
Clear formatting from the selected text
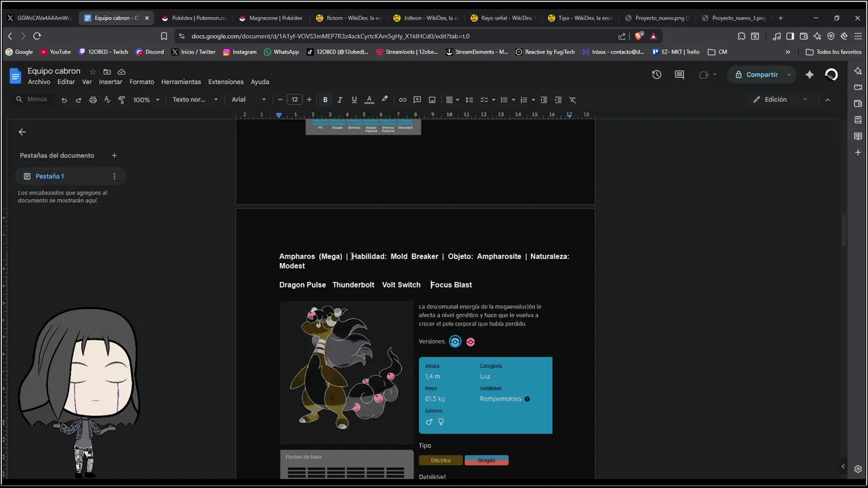[572, 100]
